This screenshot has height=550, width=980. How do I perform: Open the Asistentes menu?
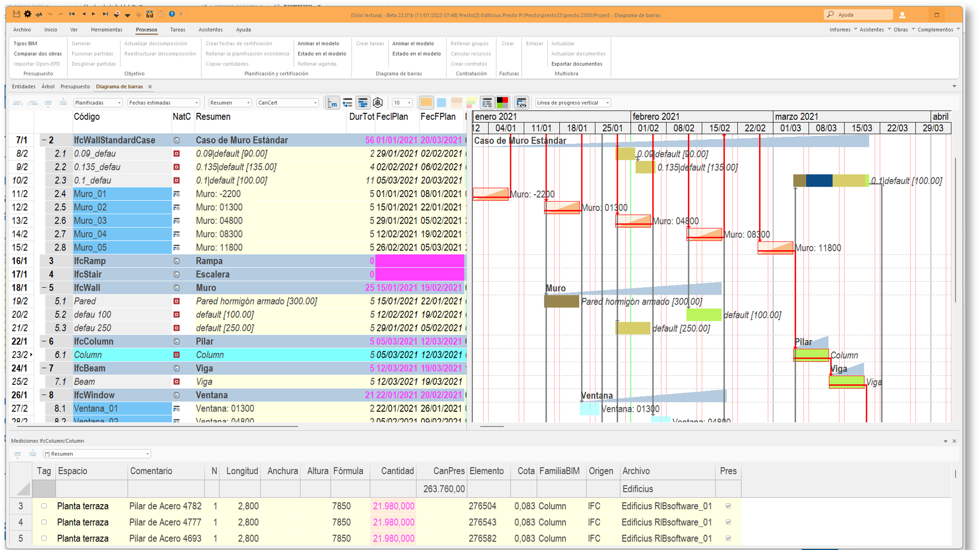pyautogui.click(x=210, y=29)
